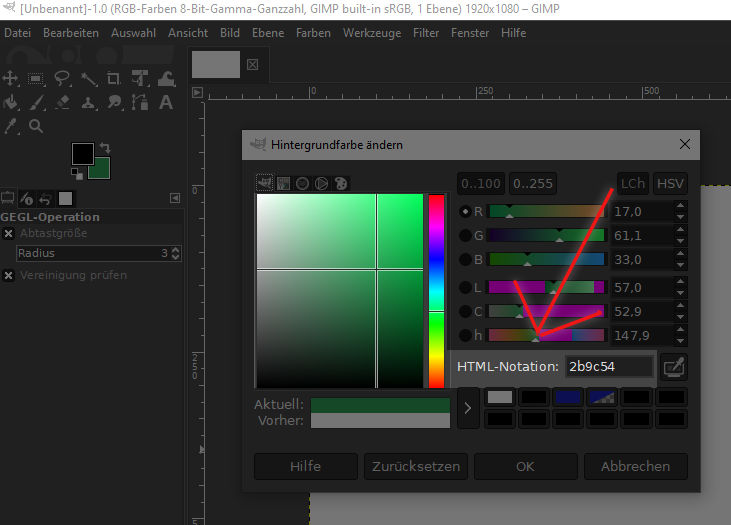Open the Tool Options dock tab

(x=7, y=199)
